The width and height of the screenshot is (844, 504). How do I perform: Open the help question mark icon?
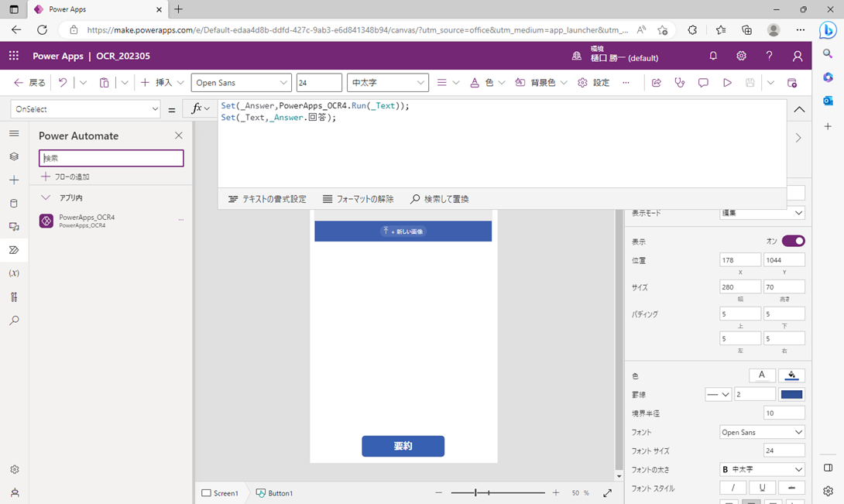click(x=769, y=56)
